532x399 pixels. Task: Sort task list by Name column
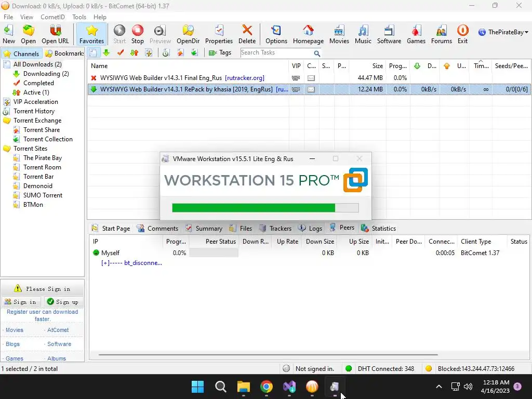pos(188,66)
